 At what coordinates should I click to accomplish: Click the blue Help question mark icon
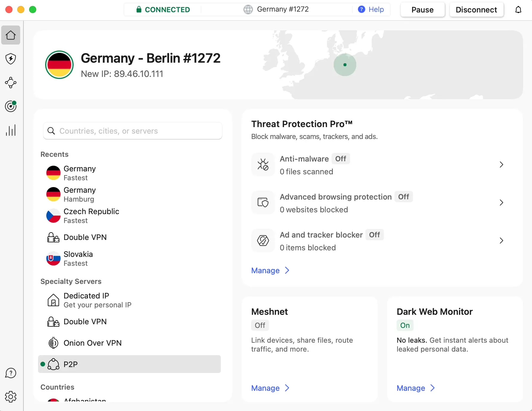coord(361,10)
